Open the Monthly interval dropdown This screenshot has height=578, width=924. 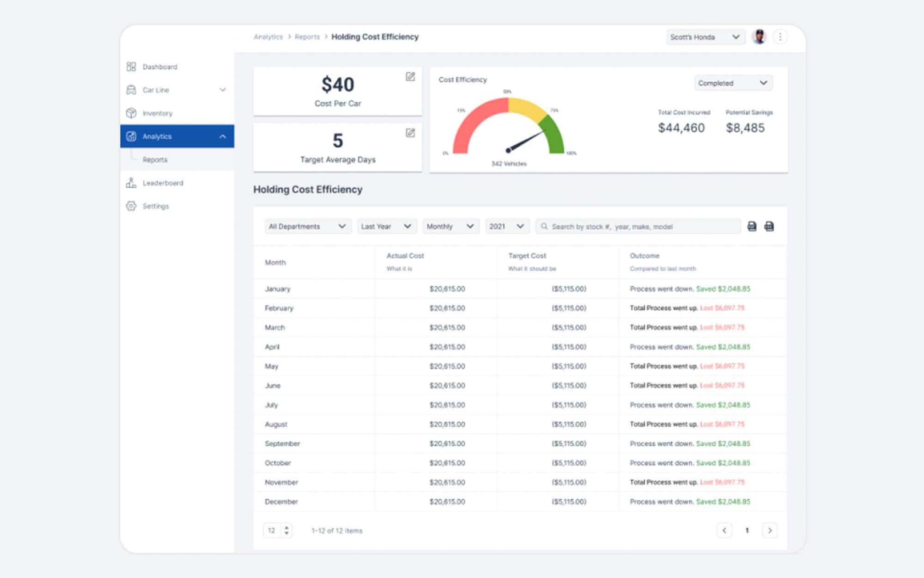tap(450, 227)
